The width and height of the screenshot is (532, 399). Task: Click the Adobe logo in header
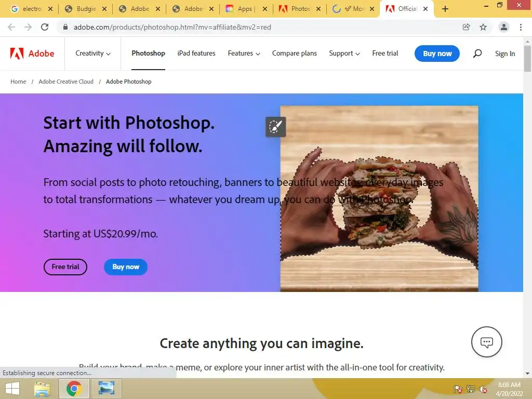[x=32, y=54]
